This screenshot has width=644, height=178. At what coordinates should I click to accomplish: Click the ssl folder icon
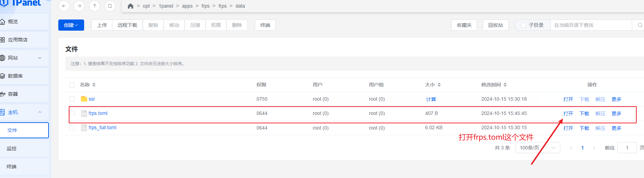pyautogui.click(x=84, y=99)
